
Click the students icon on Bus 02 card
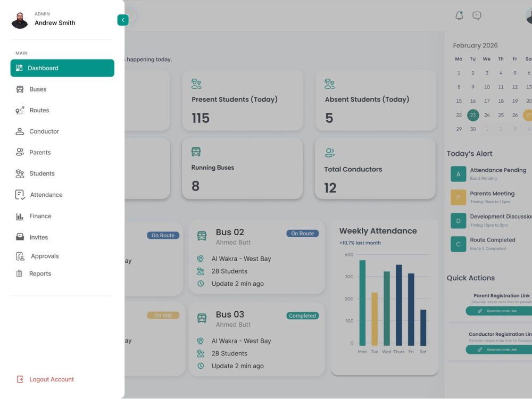pyautogui.click(x=201, y=271)
